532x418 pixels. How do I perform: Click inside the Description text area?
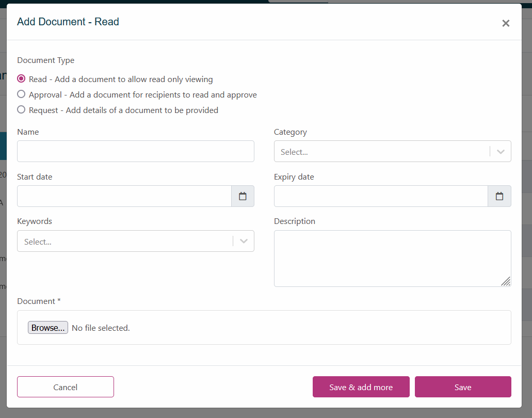click(x=391, y=258)
